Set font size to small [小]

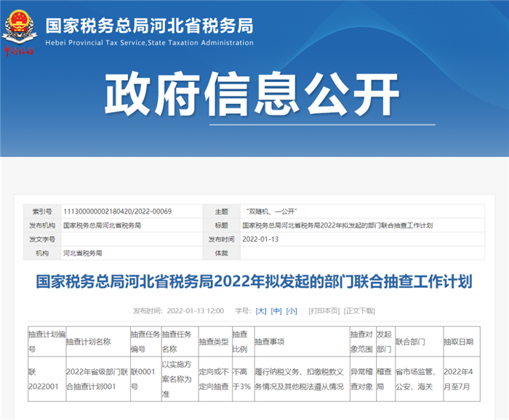pyautogui.click(x=292, y=311)
